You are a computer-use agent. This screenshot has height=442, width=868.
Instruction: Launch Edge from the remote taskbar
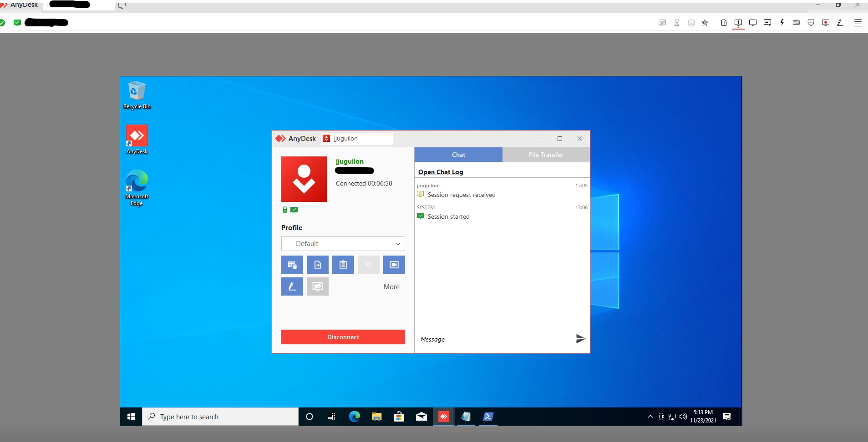354,417
